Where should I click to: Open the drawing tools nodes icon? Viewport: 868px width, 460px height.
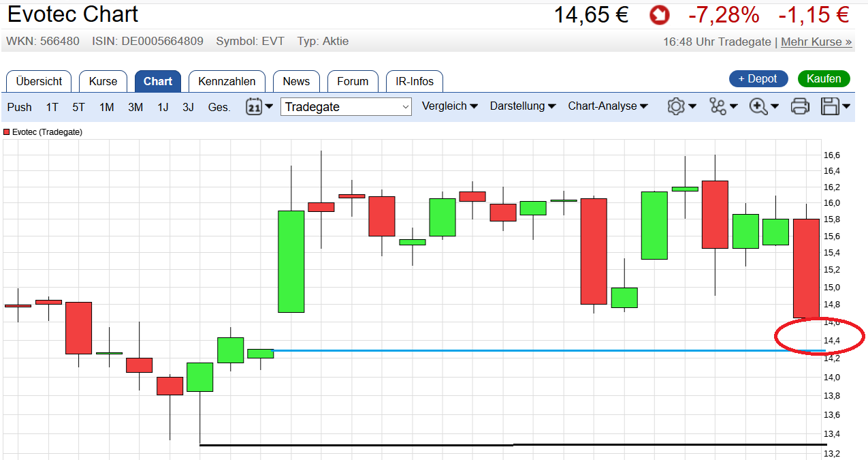click(x=718, y=106)
